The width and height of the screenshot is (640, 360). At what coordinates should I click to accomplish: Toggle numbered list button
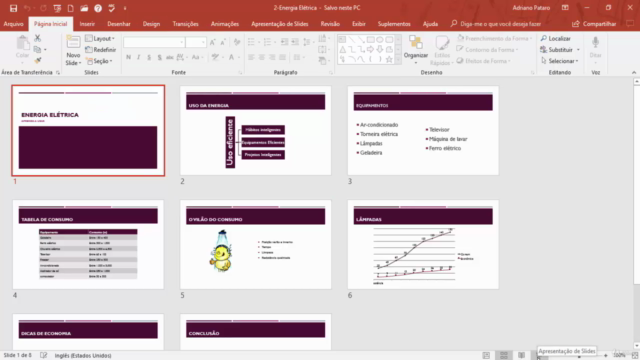coord(267,42)
